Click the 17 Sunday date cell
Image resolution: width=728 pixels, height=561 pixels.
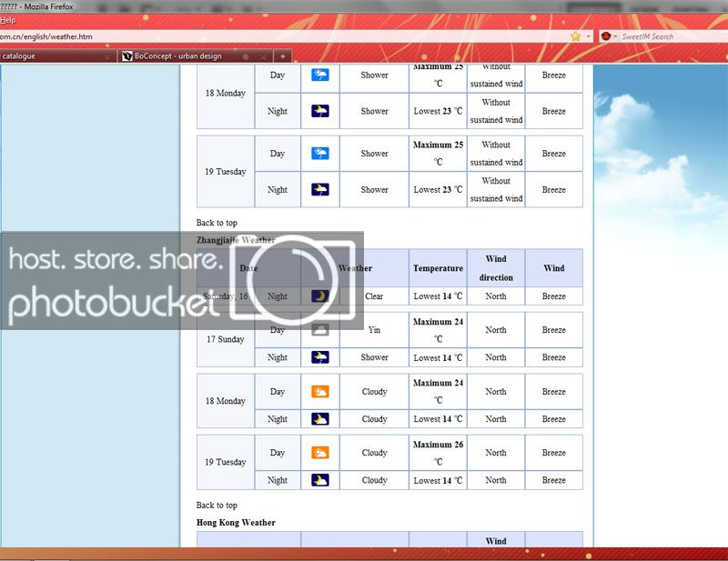click(x=226, y=339)
